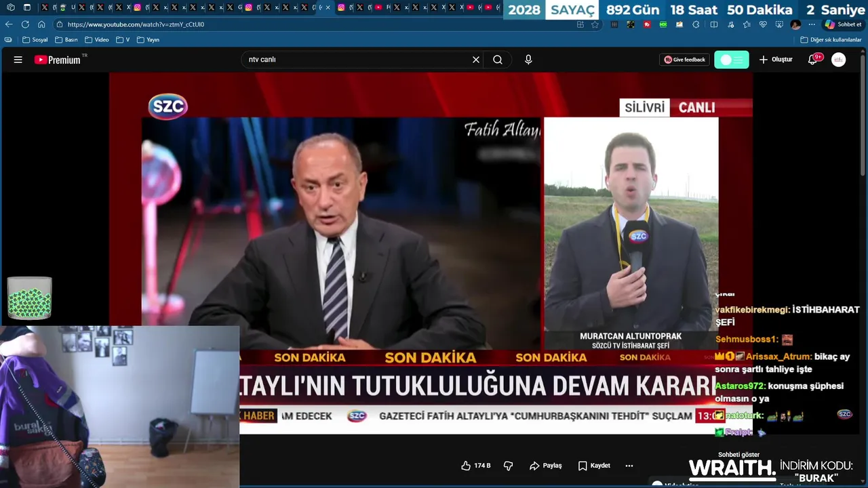Screen dimensions: 868x488
Task: Go back in the browser
Action: click(x=9, y=24)
